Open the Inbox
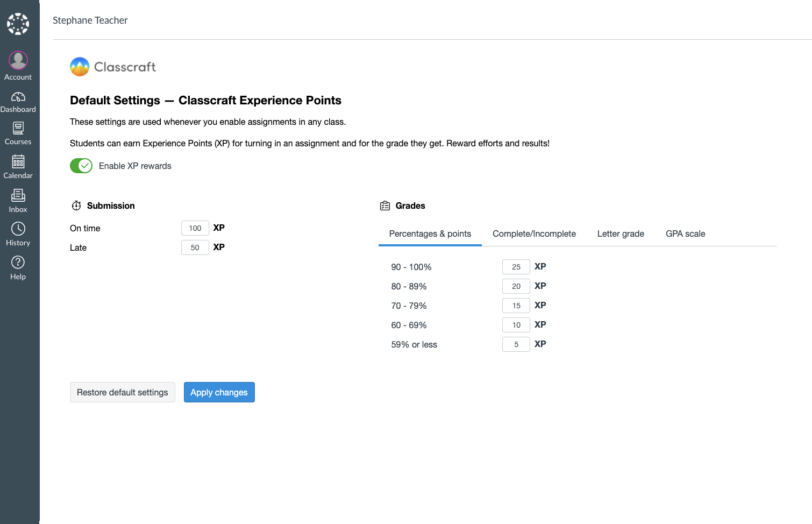Viewport: 812px width, 524px height. click(18, 201)
